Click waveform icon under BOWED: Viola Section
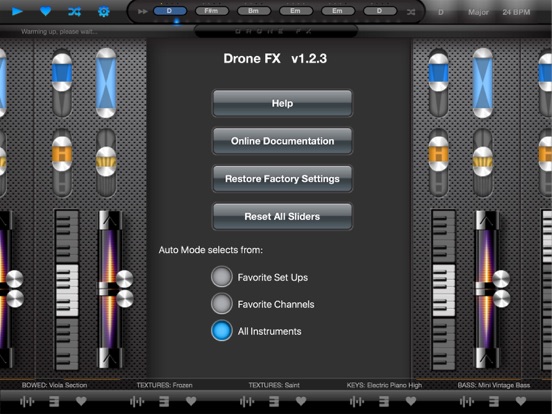 pyautogui.click(x=27, y=401)
